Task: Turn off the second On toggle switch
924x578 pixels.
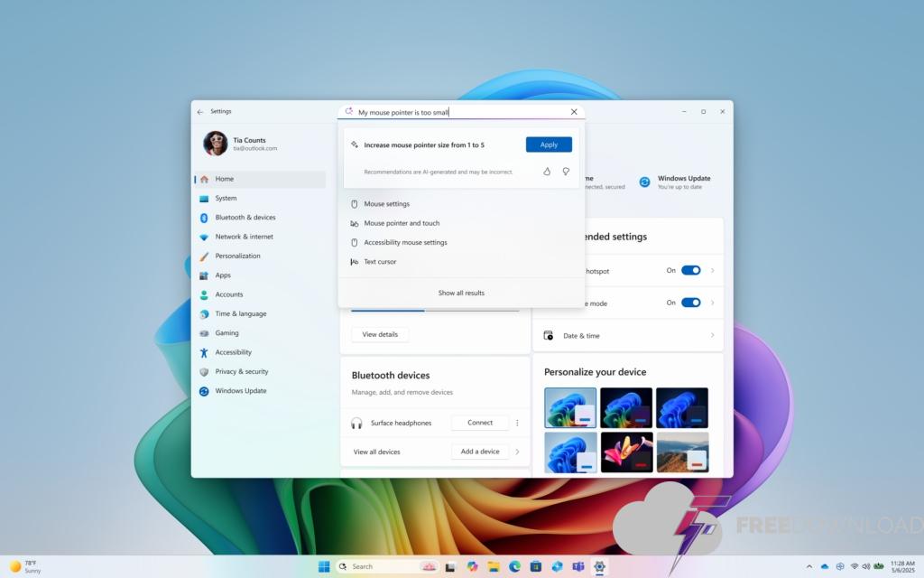Action: coord(690,303)
